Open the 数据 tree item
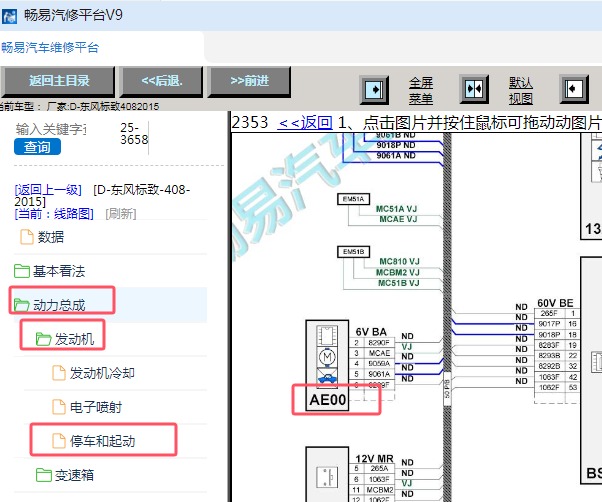 coord(51,237)
